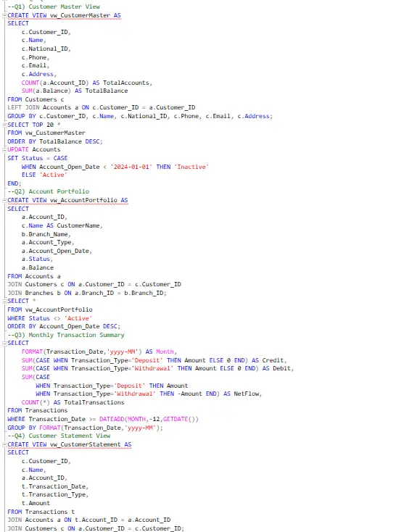
Task: Click the ELSE 'Active' line
Action: click(x=44, y=175)
